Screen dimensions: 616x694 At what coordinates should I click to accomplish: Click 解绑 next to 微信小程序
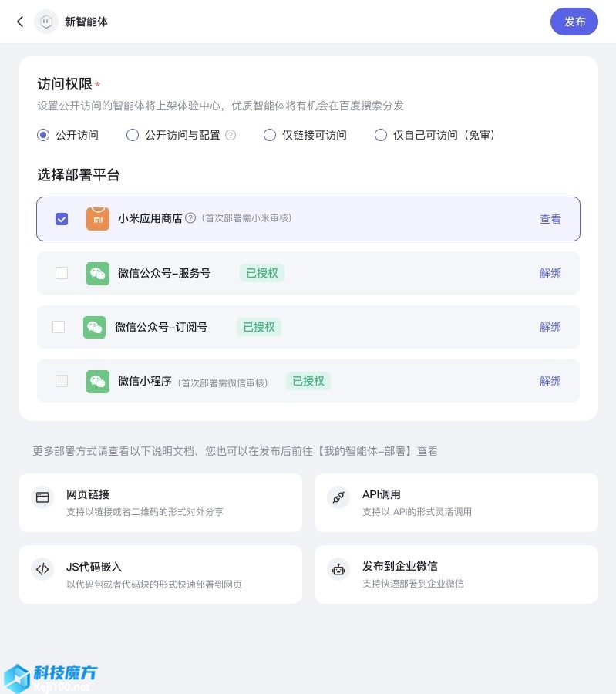coord(550,381)
